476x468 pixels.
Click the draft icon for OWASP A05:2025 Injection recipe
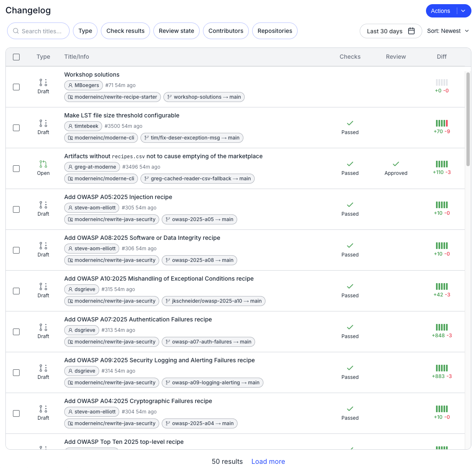point(43,205)
